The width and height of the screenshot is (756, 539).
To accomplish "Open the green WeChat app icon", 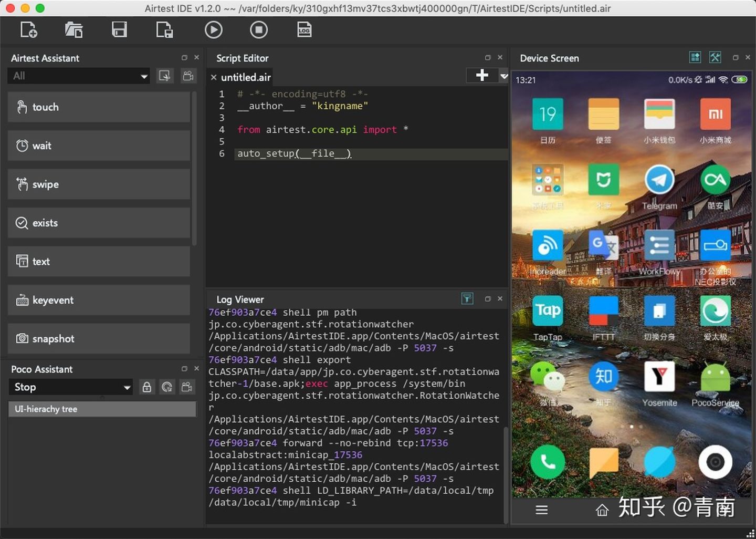I will pos(548,376).
